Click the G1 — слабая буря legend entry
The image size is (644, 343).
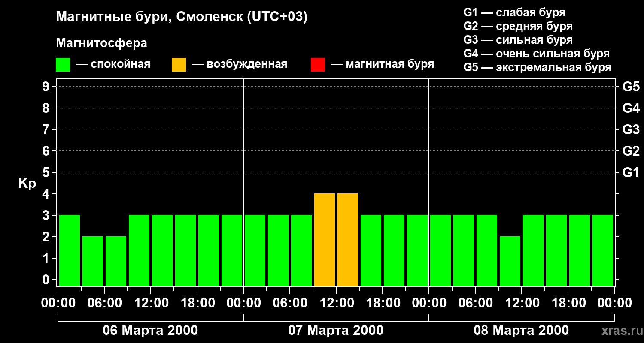[x=514, y=12]
